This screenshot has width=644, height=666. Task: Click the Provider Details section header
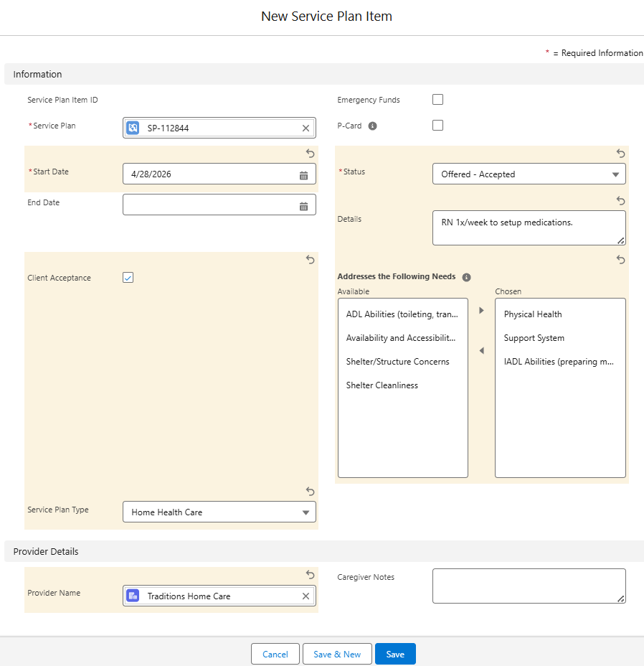pos(324,551)
